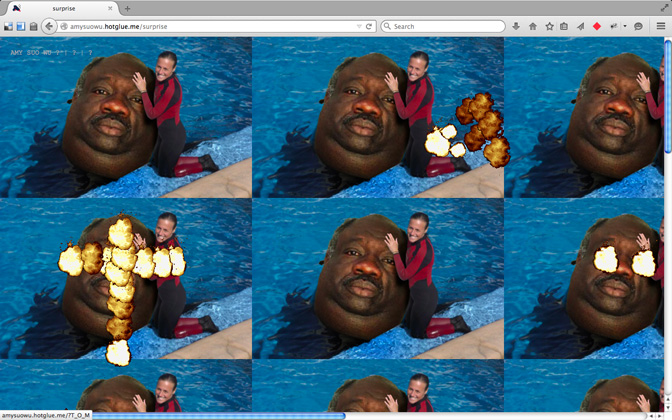The image size is (672, 420).
Task: Go to the Home page icon
Action: pyautogui.click(x=533, y=27)
